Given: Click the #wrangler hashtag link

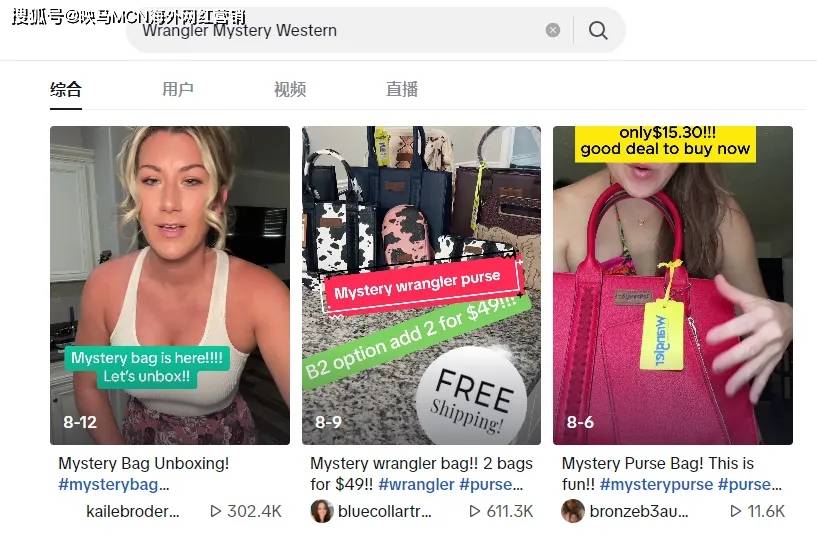Looking at the screenshot, I should [x=416, y=484].
